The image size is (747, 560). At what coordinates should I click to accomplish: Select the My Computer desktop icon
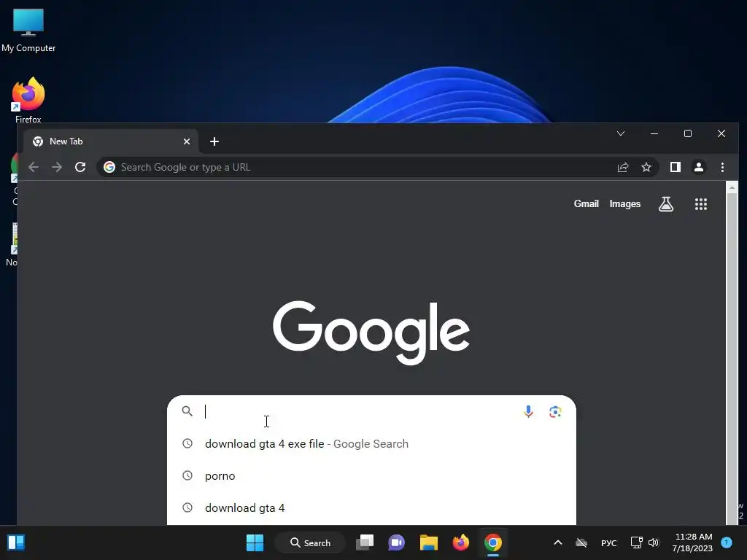28,30
